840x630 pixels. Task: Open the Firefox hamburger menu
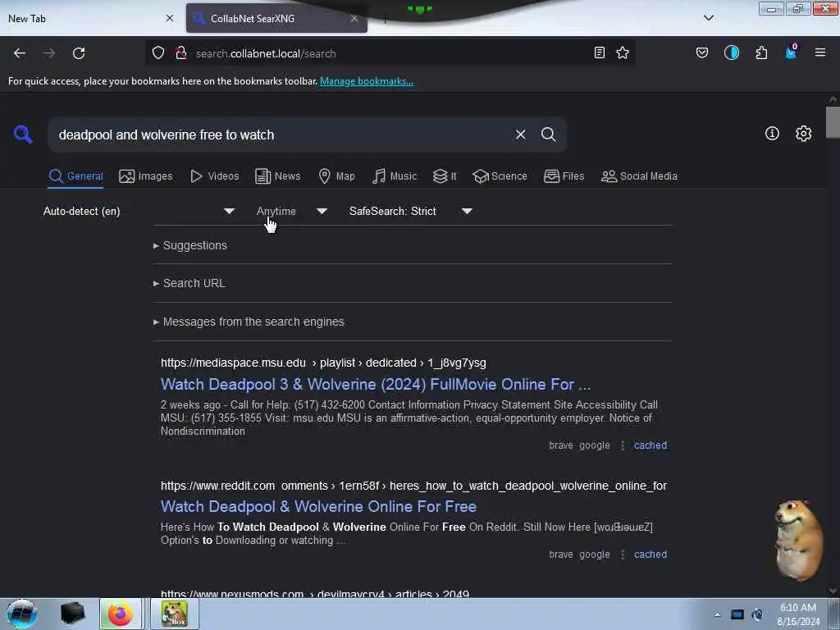(819, 53)
